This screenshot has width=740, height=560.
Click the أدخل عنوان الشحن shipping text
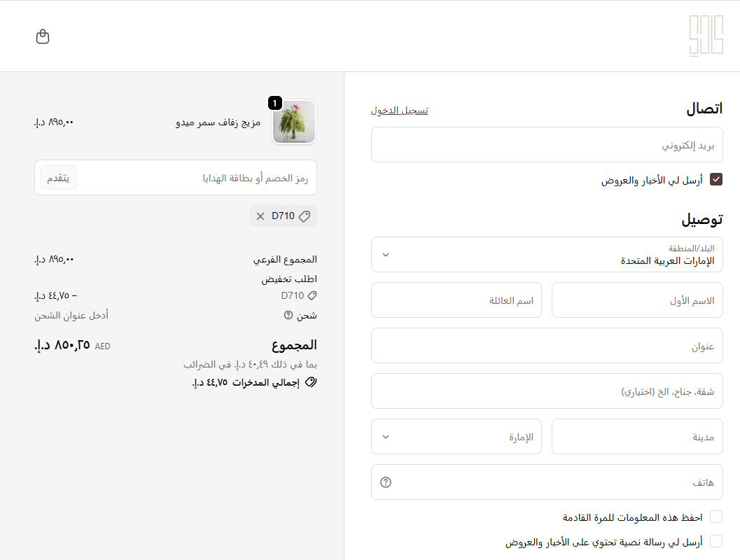pyautogui.click(x=71, y=315)
